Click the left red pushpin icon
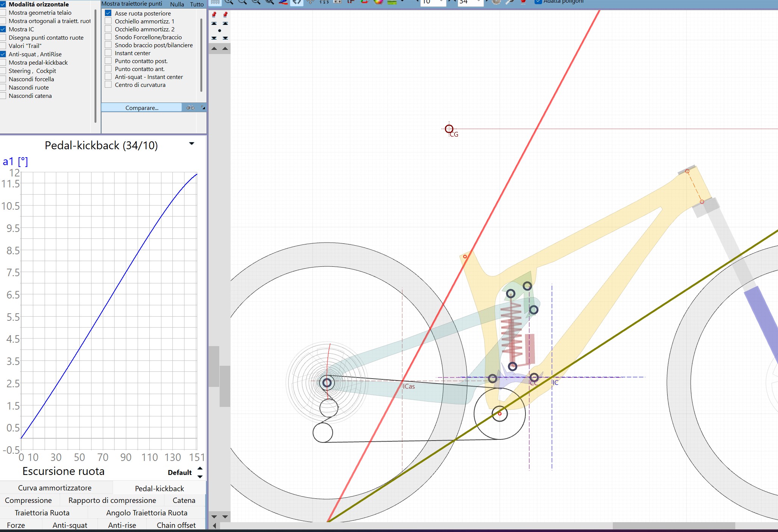778x532 pixels. pos(214,15)
